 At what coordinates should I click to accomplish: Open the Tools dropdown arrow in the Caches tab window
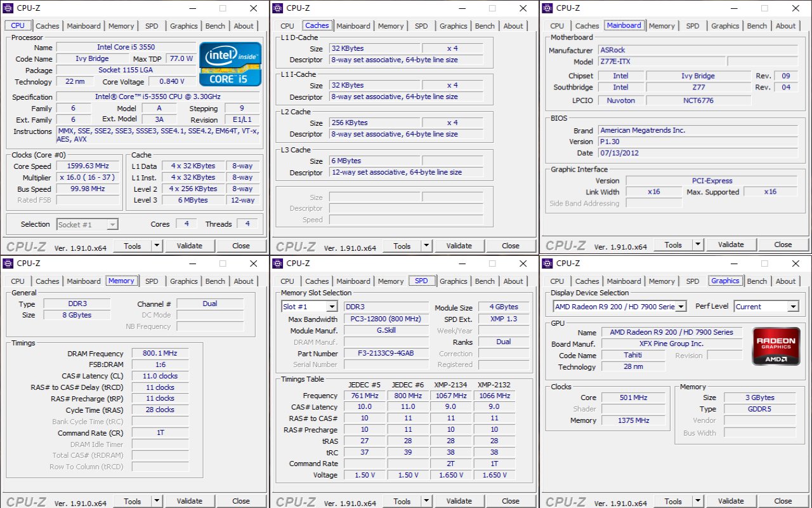426,246
